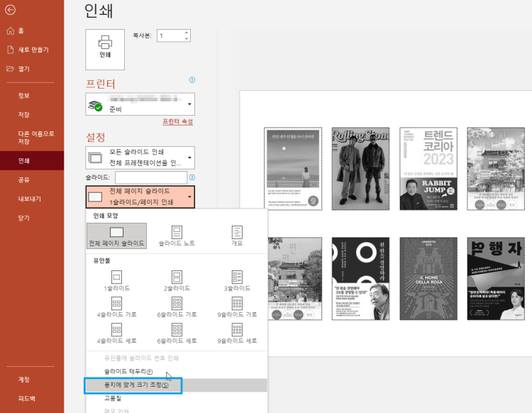Open the 홈 (Home) sidebar item
Image resolution: width=532 pixels, height=413 pixels.
coord(32,31)
